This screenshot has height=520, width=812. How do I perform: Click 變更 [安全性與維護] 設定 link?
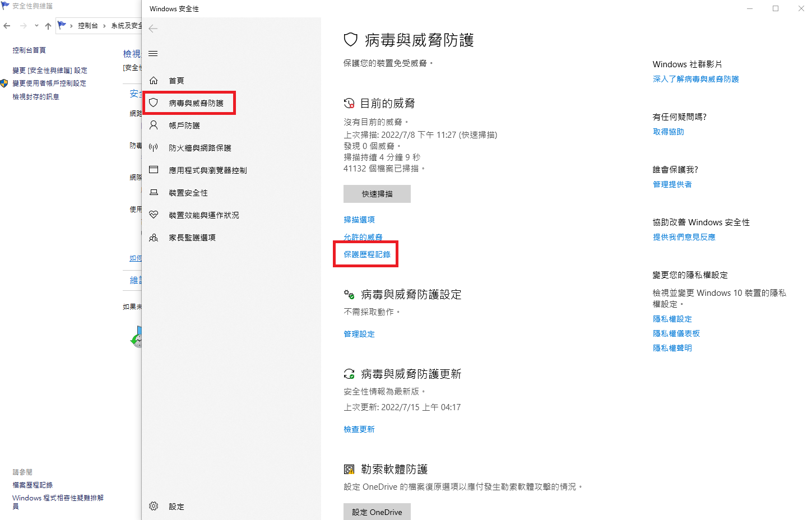50,71
